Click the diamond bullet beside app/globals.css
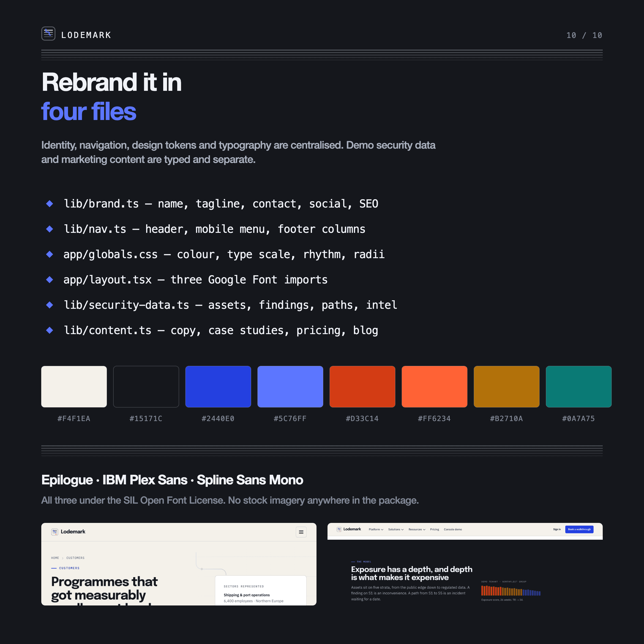The height and width of the screenshot is (644, 644). pos(50,254)
